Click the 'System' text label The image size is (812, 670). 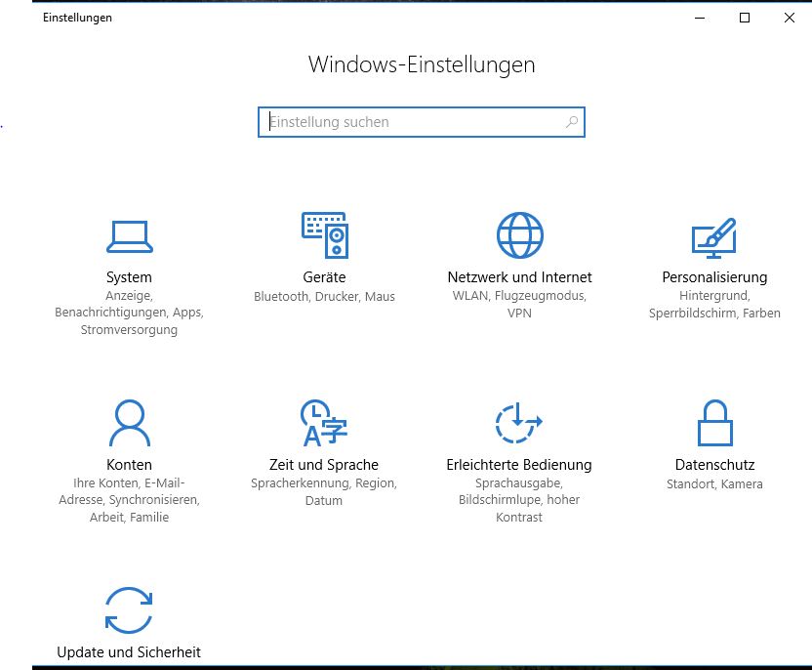click(129, 277)
